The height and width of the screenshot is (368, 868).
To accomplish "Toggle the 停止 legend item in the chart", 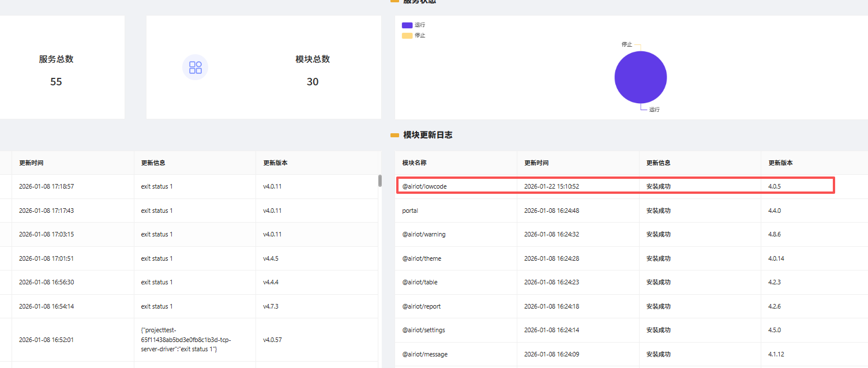I will pos(413,35).
